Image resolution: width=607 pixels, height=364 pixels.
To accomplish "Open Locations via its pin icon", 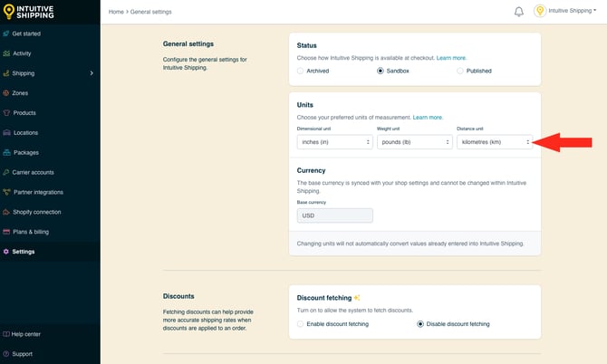I will pos(6,133).
